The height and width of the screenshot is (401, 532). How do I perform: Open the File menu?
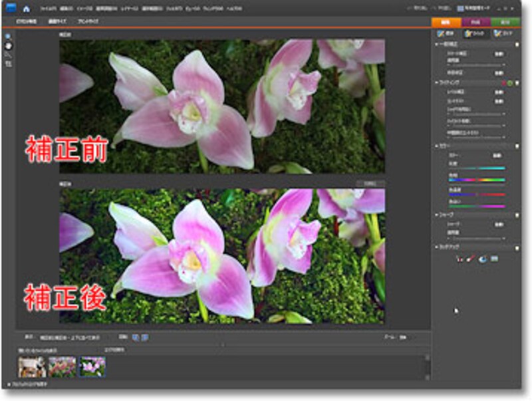48,10
